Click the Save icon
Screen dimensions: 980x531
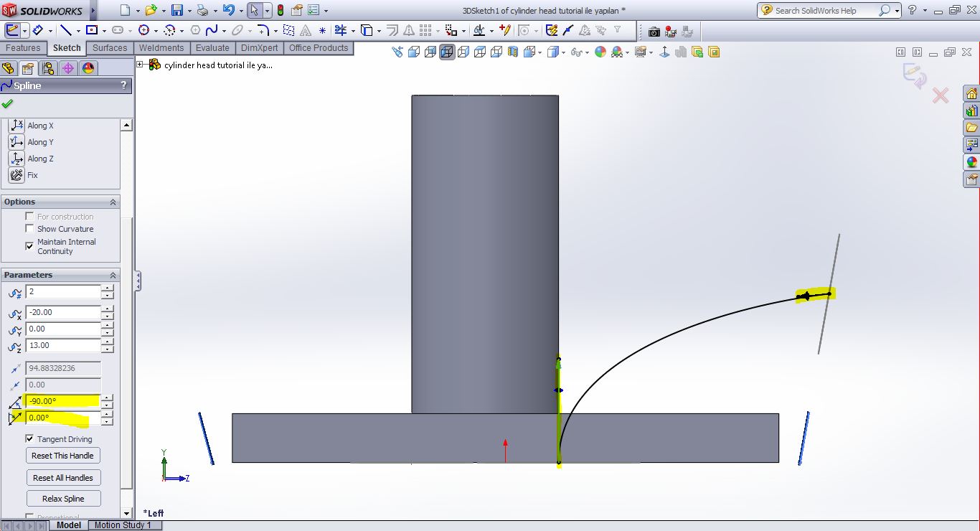[176, 11]
